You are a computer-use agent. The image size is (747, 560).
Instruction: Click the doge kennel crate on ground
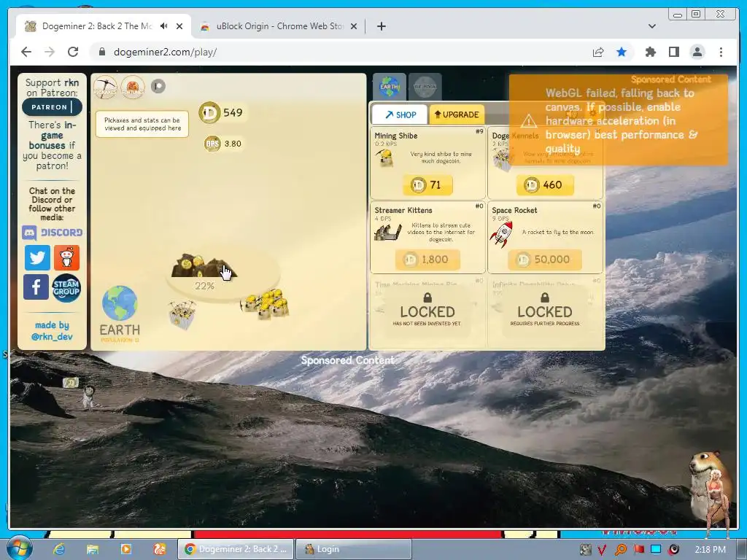(x=182, y=314)
